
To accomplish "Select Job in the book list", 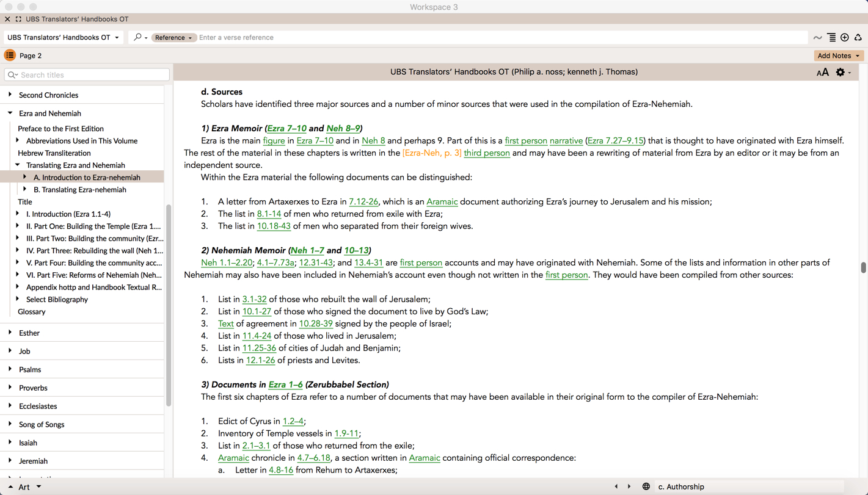I will tap(24, 352).
